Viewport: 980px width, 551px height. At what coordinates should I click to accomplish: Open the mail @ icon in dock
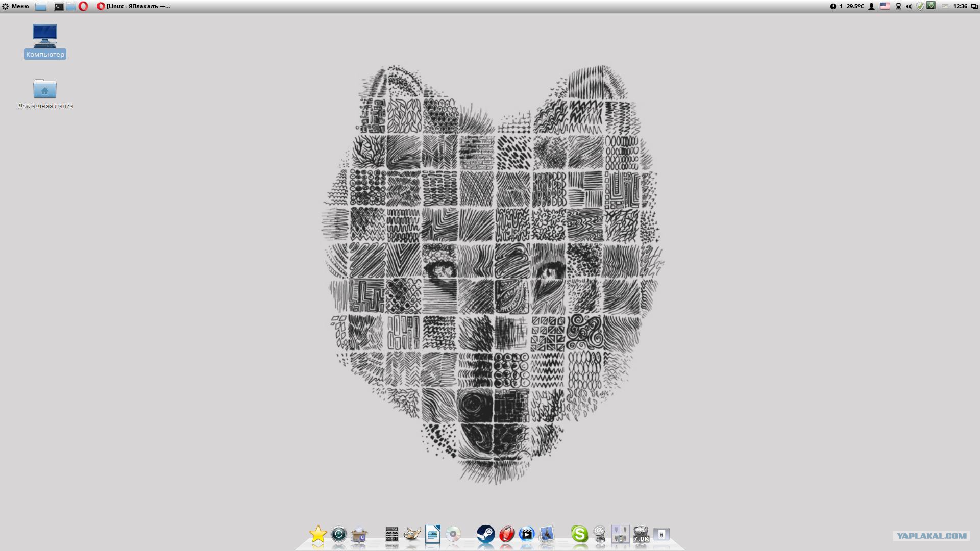point(600,534)
